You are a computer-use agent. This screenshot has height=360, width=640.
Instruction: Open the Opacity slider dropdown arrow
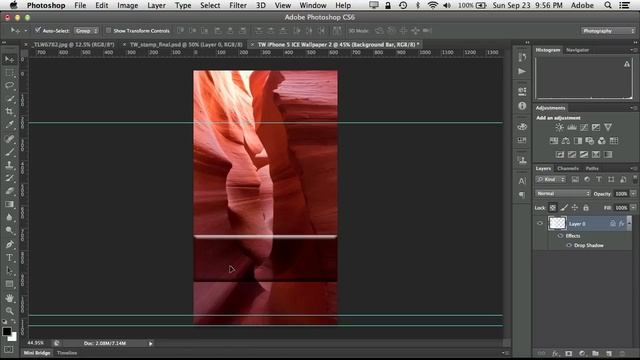(x=633, y=193)
